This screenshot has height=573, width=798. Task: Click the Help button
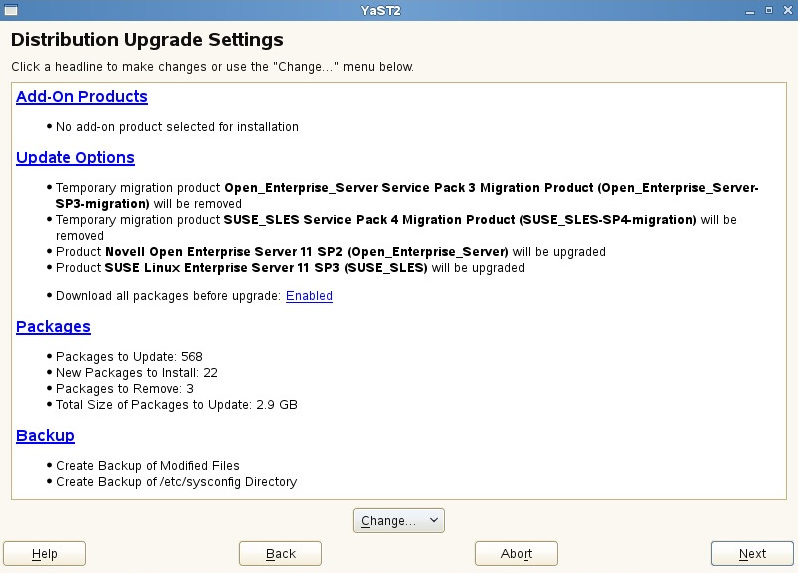click(45, 554)
